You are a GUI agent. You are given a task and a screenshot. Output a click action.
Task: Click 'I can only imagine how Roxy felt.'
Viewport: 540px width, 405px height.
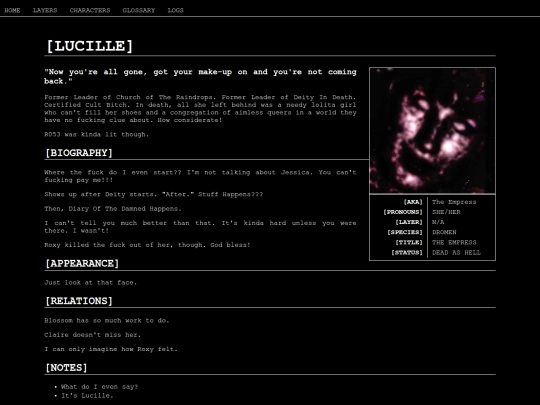coord(111,349)
